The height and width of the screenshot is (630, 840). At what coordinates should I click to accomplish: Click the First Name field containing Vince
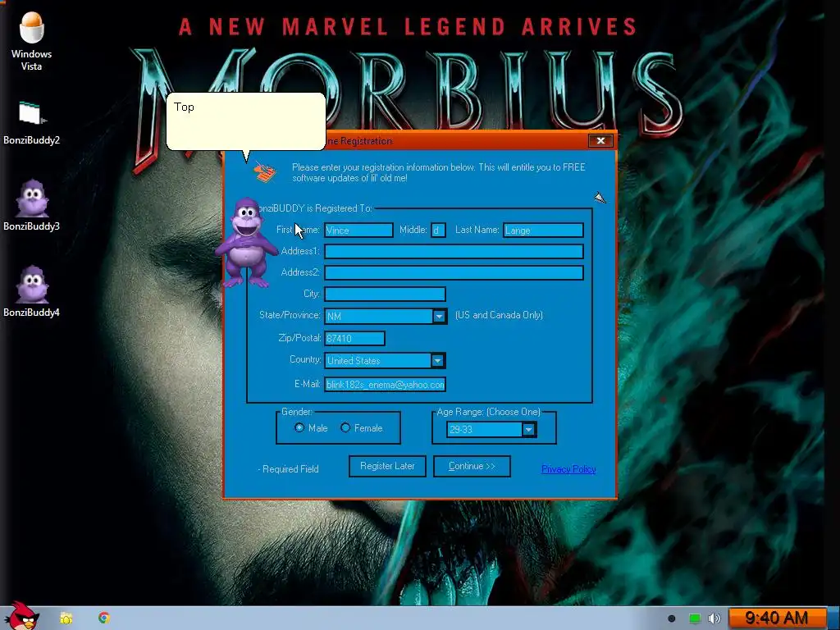(359, 231)
